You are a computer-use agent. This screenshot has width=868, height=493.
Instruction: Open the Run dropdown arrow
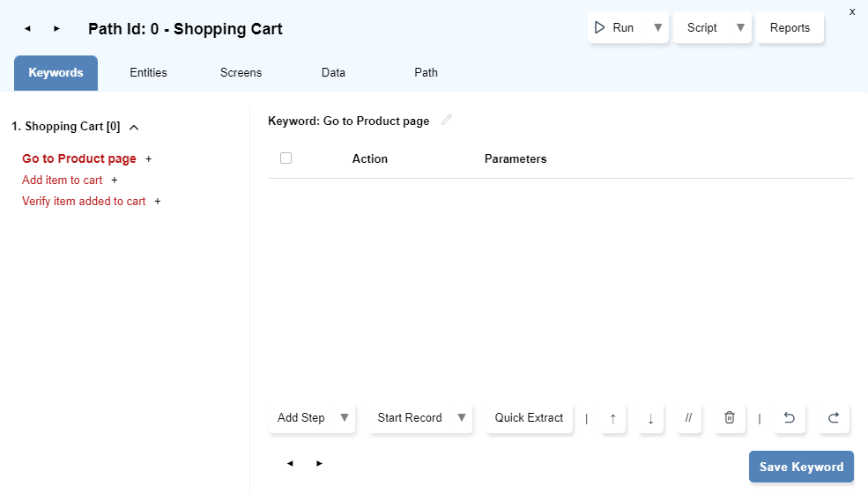tap(657, 28)
